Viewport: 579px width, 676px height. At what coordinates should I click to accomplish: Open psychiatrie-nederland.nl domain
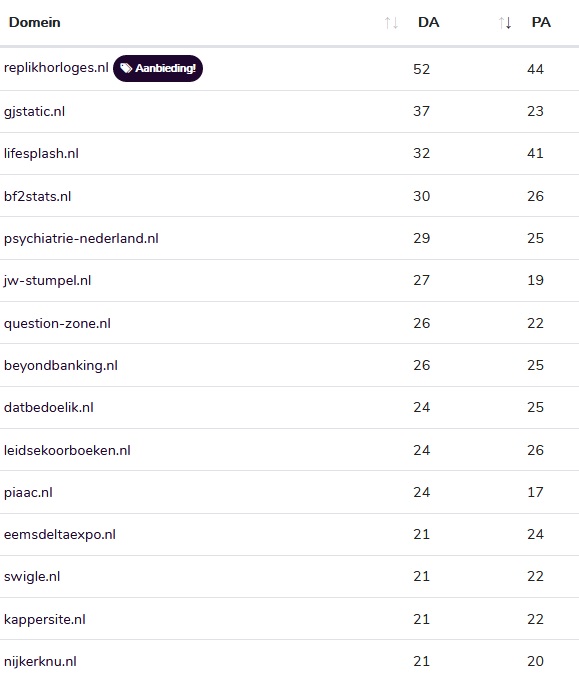click(81, 238)
